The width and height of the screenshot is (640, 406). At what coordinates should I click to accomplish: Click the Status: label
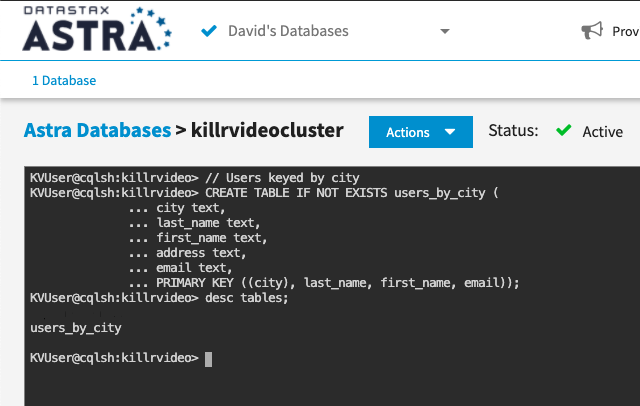513,131
